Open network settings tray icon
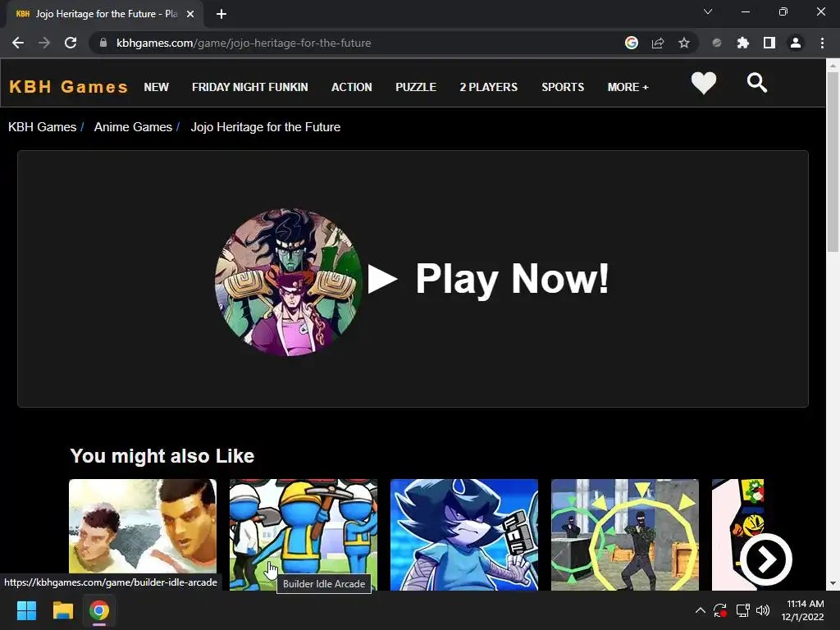 click(x=742, y=610)
